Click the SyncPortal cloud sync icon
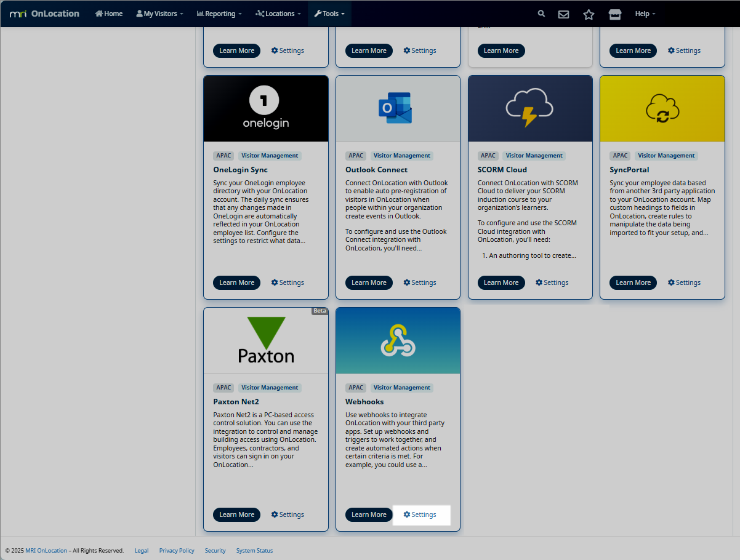Screen dimensions: 740x560 tap(662, 108)
